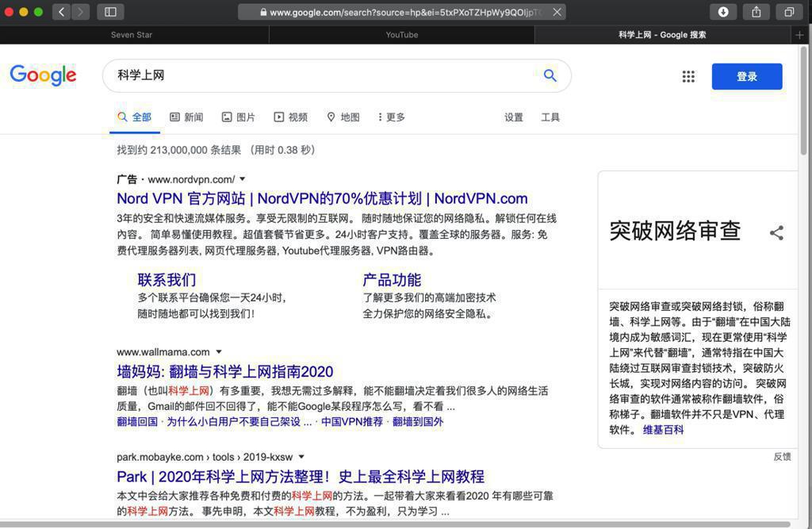
Task: Expand the www.wallmama.com dropdown arrow
Action: (219, 352)
